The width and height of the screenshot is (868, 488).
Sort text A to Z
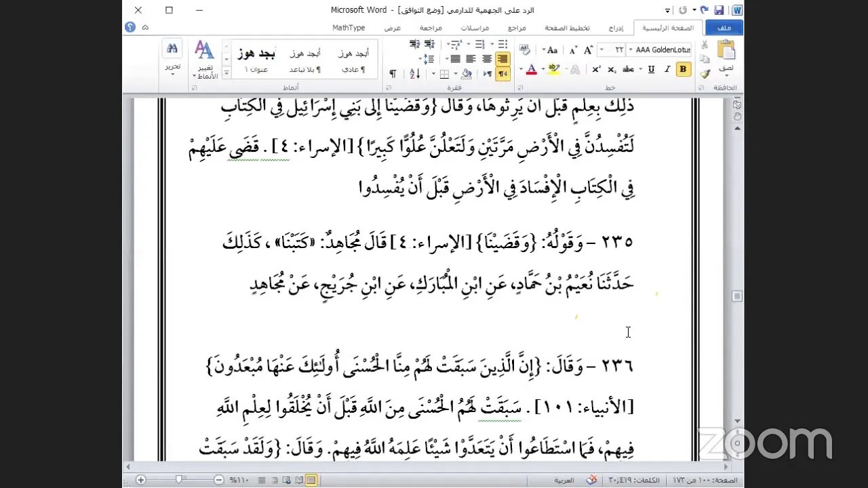click(x=414, y=74)
